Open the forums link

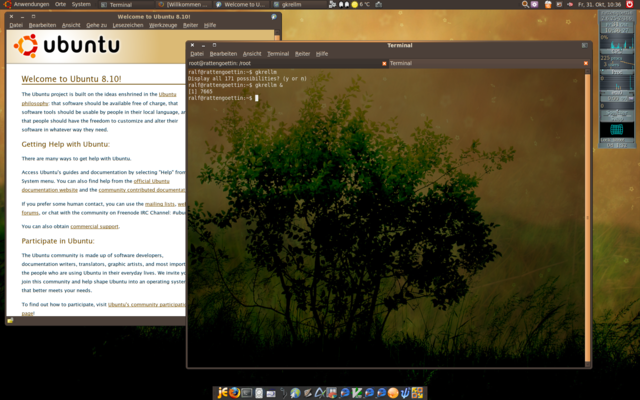(30, 213)
